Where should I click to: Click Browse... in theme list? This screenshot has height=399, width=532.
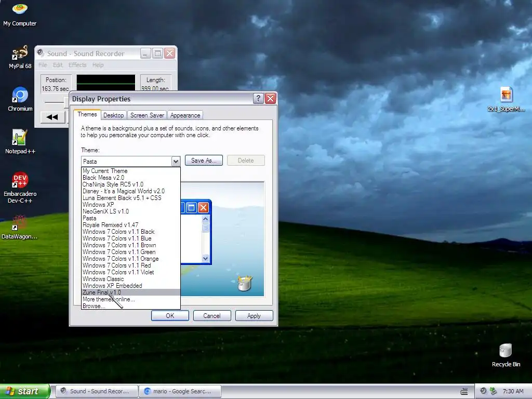coord(130,306)
